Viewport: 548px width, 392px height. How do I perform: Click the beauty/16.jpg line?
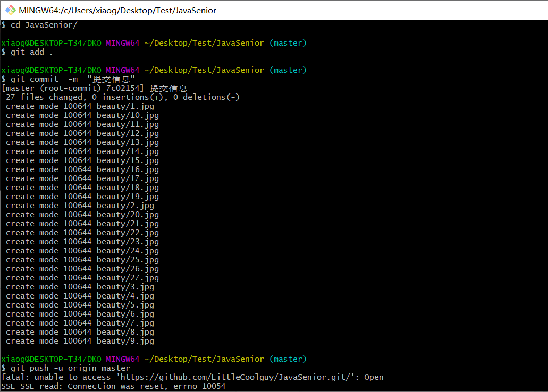coord(82,170)
